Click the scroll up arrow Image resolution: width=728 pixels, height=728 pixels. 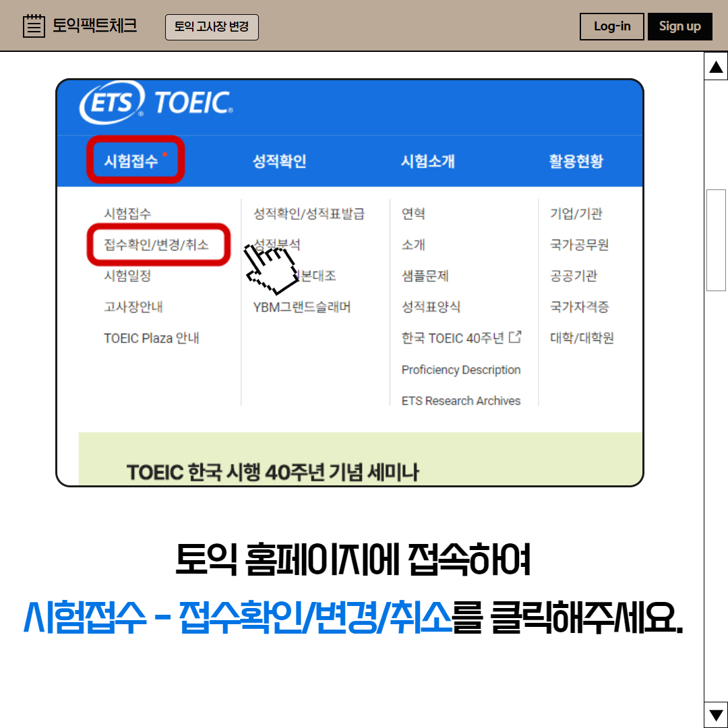[x=715, y=66]
